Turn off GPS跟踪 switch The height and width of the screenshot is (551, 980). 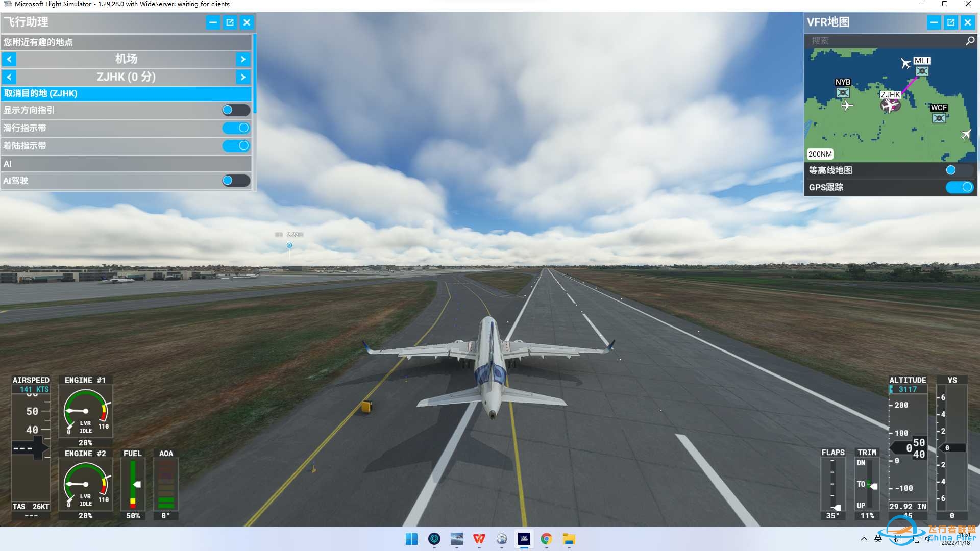tap(960, 187)
